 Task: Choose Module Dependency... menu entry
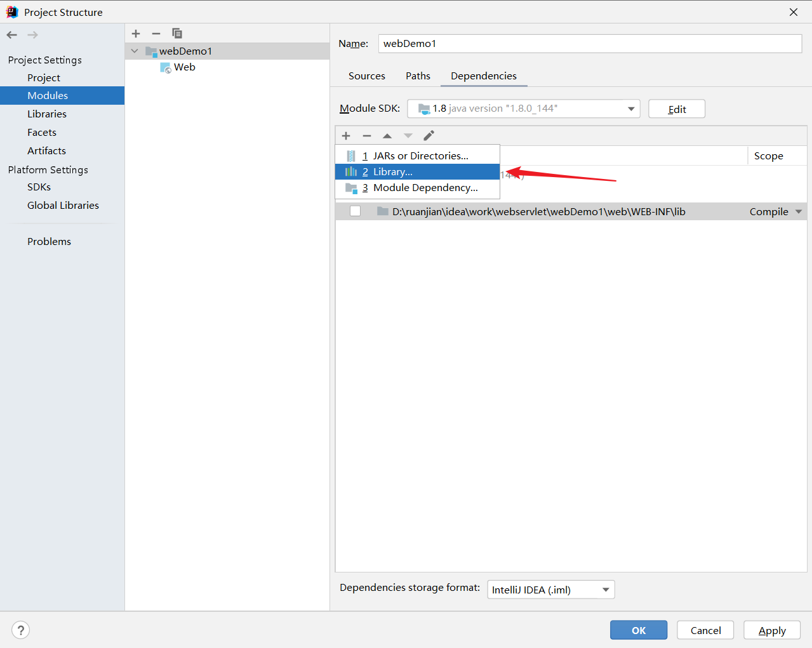point(417,188)
